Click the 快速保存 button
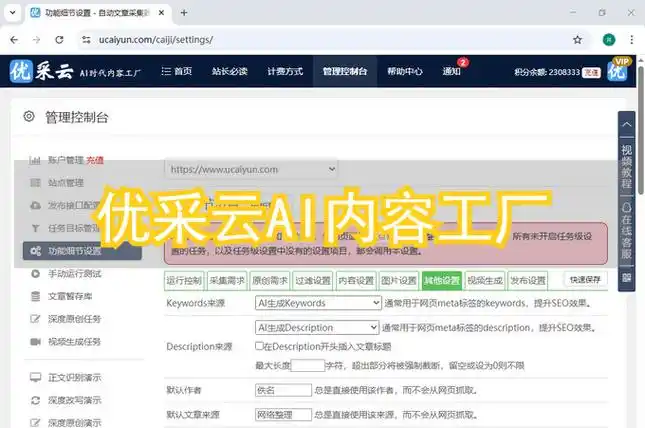645x428 pixels. [x=585, y=280]
